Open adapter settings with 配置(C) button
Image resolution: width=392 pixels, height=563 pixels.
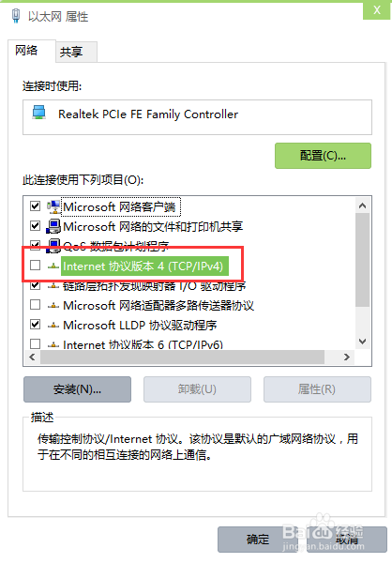coord(323,156)
